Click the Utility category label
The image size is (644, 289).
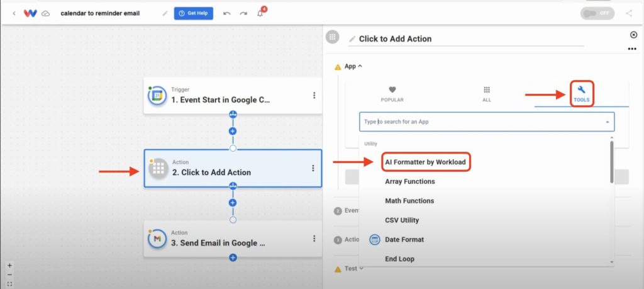point(370,144)
